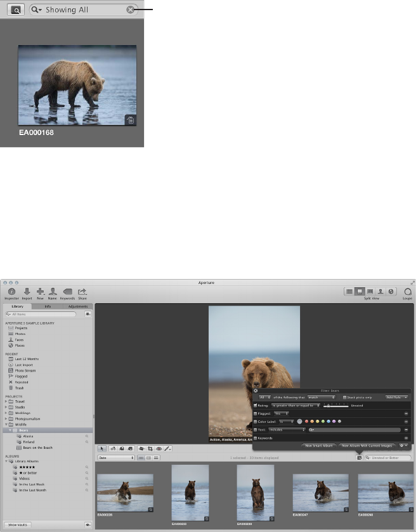Select the Split View button
The width and height of the screenshot is (416, 532).
360,292
